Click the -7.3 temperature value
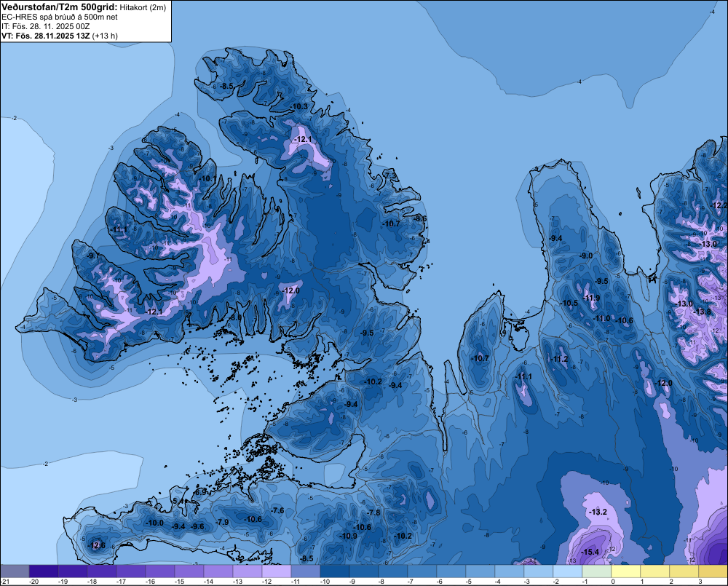 click(x=391, y=176)
